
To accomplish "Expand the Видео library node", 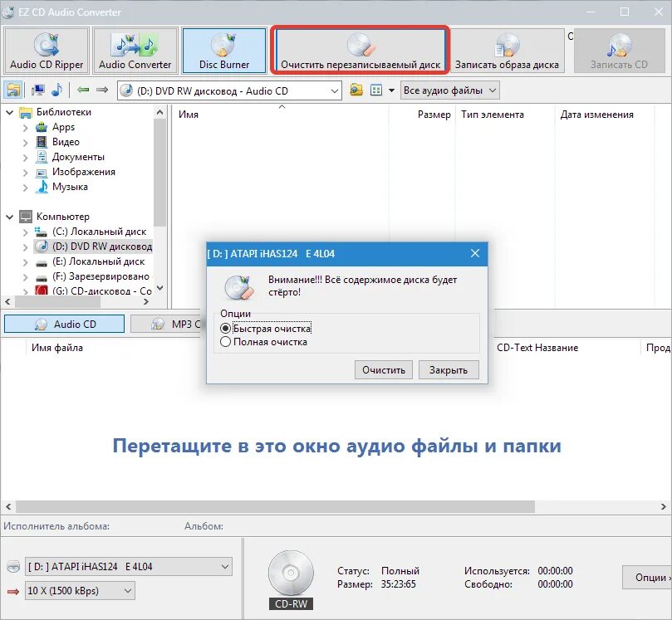I will (25, 143).
